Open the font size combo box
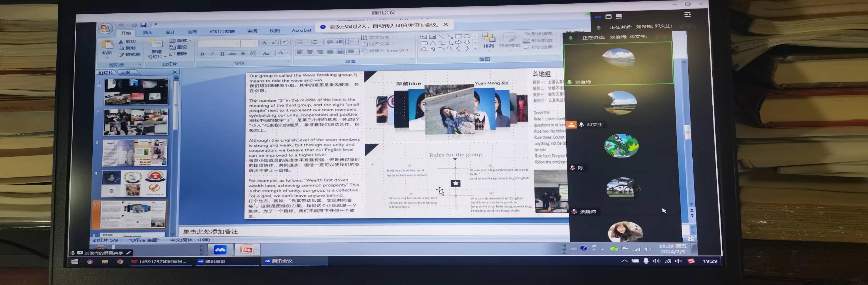 click(249, 43)
